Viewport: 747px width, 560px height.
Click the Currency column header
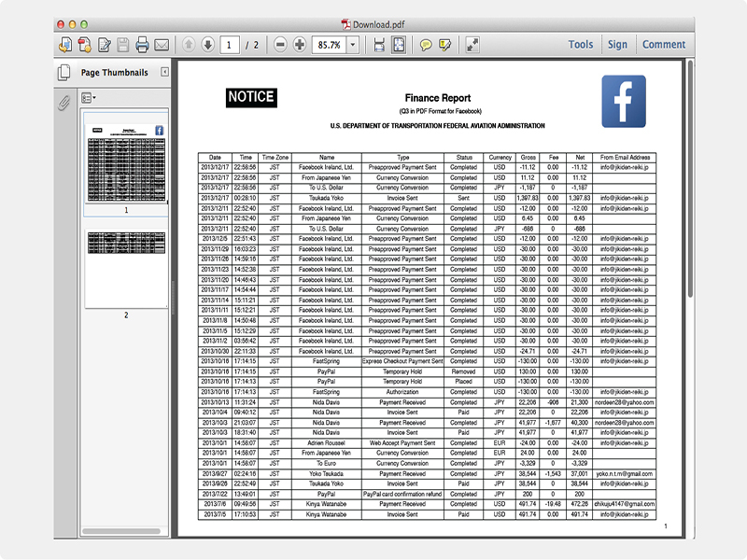pyautogui.click(x=500, y=157)
